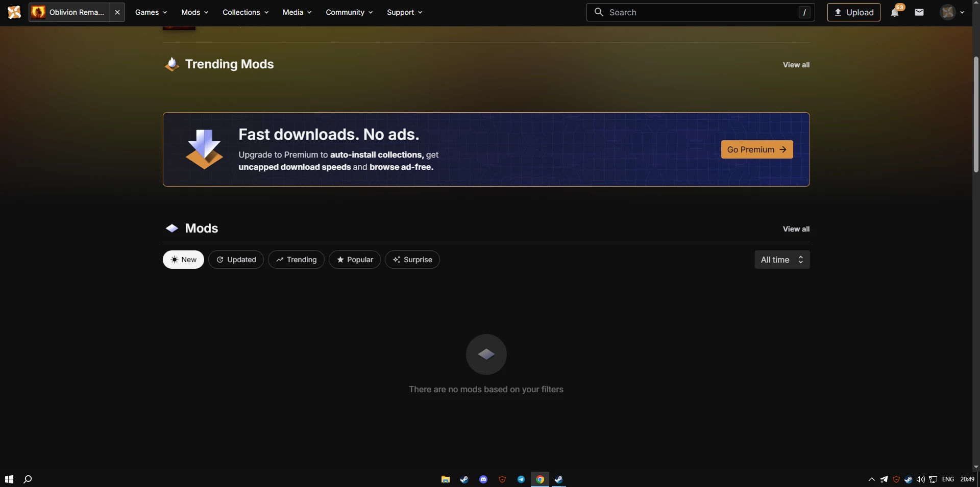
Task: Open File Explorer from taskbar
Action: tap(446, 479)
